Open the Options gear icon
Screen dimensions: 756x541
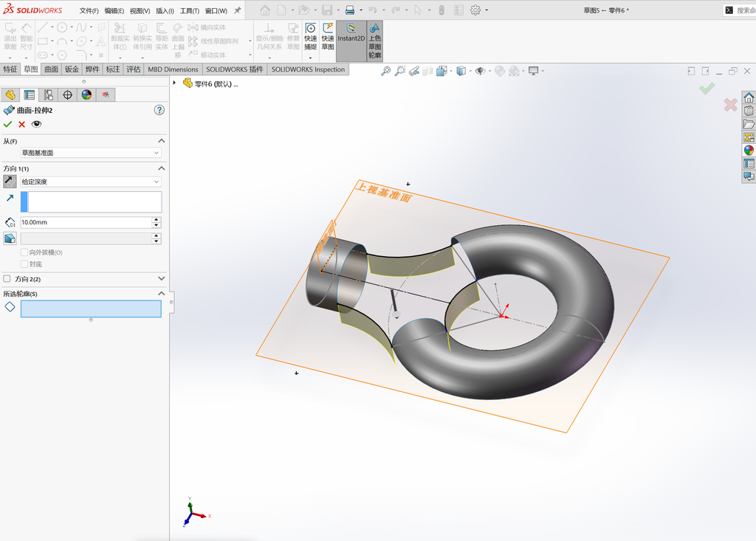click(475, 10)
